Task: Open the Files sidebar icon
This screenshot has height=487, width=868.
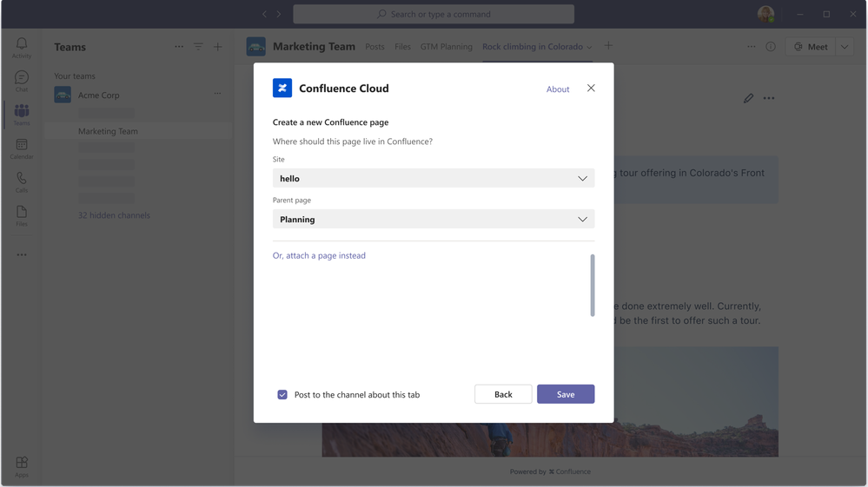Action: click(22, 216)
